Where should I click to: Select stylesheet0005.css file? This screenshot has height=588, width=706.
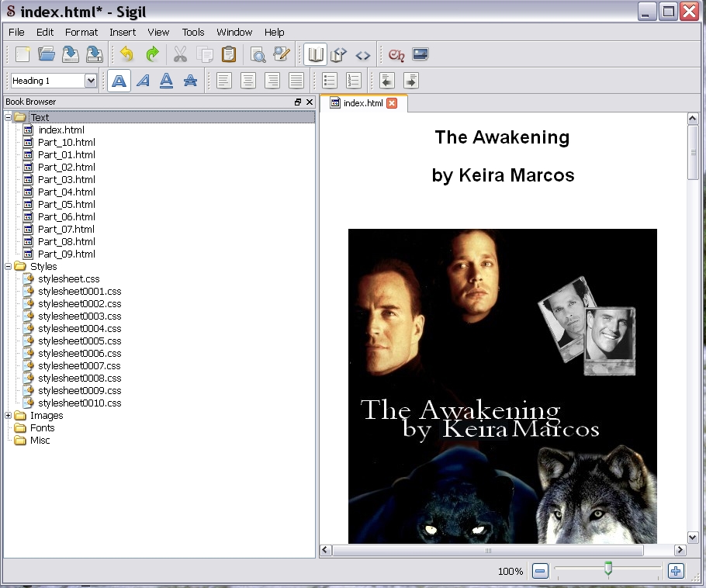[x=80, y=341]
